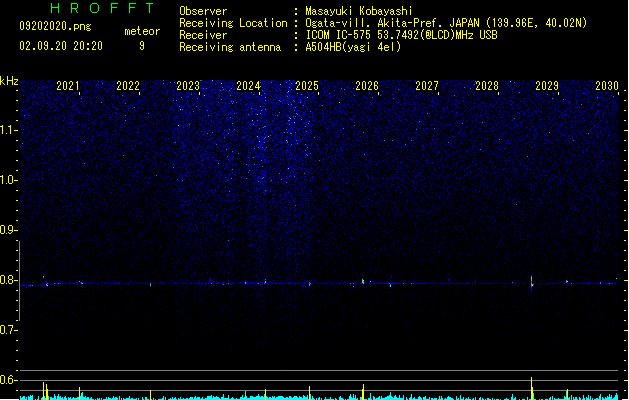Image resolution: width=629 pixels, height=400 pixels.
Task: Click the 2021 time marker
Action: click(68, 86)
